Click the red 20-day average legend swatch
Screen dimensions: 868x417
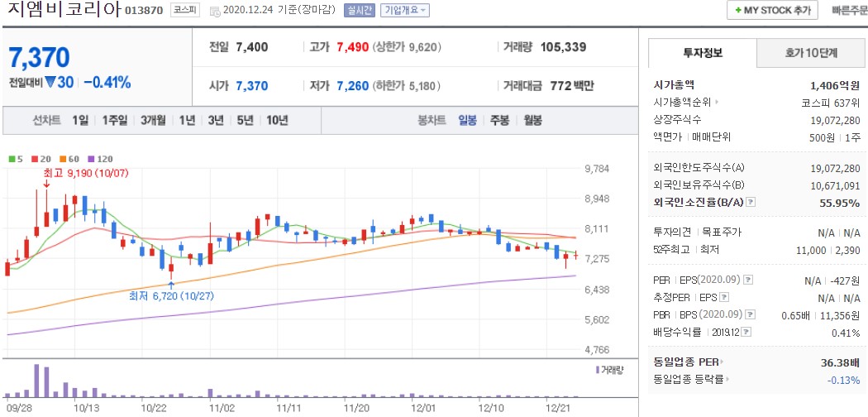35,159
